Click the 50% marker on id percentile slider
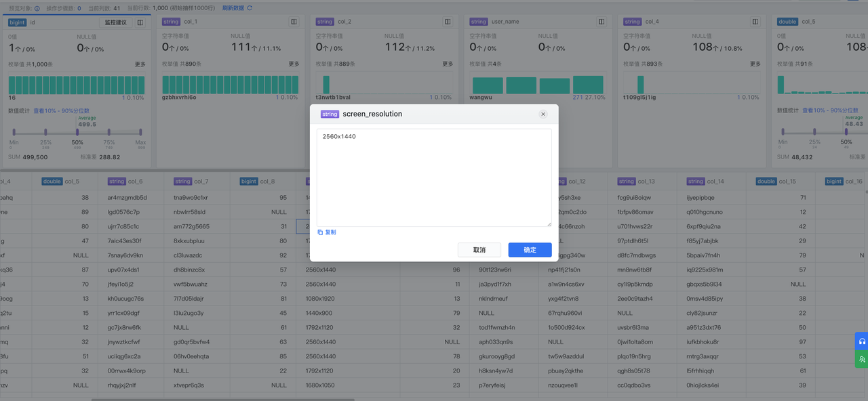 77,133
